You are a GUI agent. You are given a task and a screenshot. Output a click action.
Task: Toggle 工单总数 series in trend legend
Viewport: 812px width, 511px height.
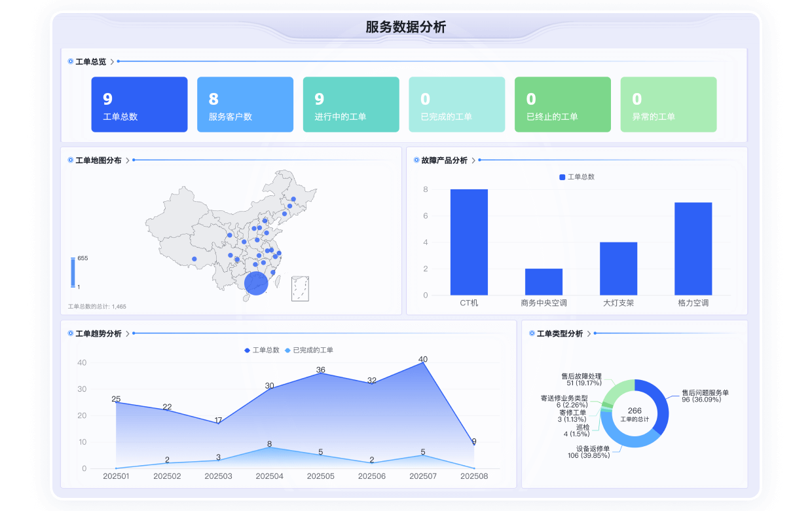[x=261, y=350]
